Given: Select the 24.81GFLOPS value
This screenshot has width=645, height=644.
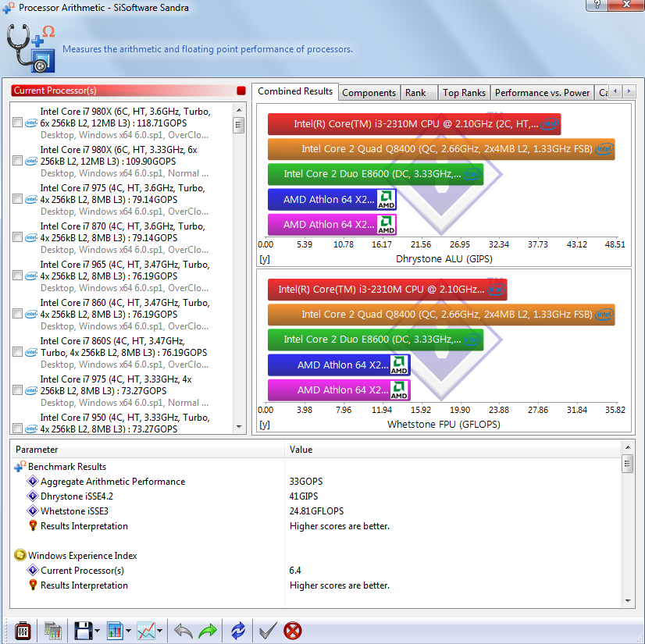Looking at the screenshot, I should [316, 511].
